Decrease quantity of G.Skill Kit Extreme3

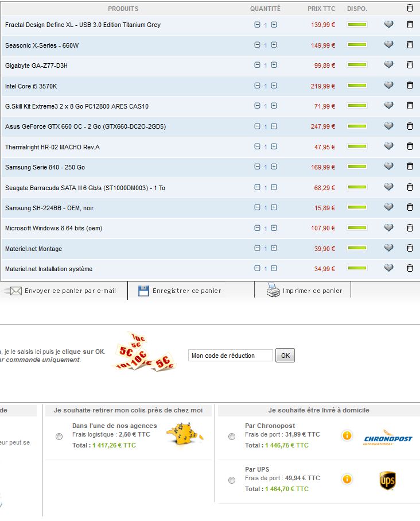point(257,106)
